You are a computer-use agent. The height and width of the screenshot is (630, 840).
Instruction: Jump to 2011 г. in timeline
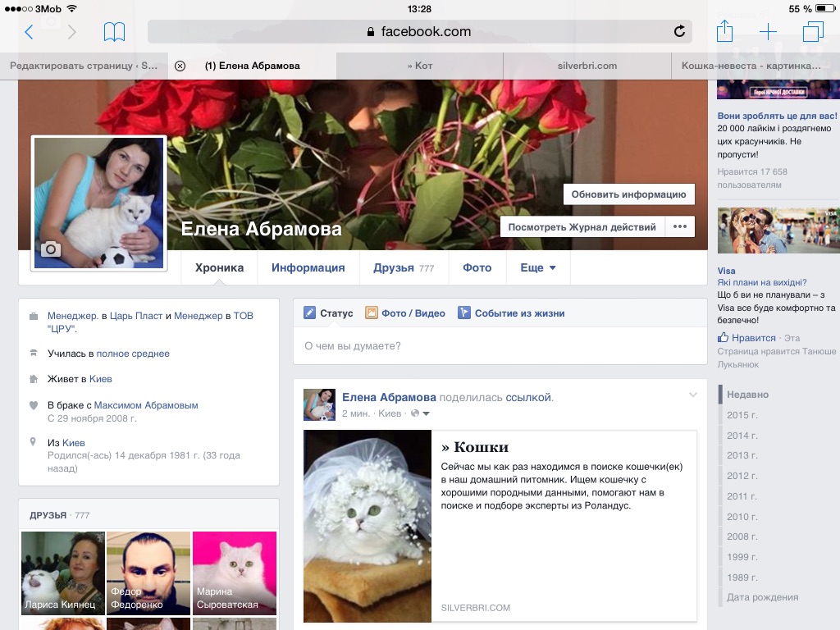pos(742,496)
